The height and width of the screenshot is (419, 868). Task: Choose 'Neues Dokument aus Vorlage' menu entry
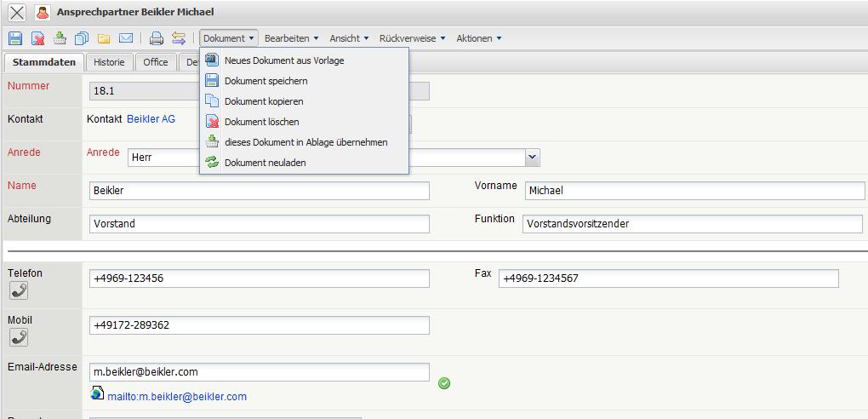[284, 60]
